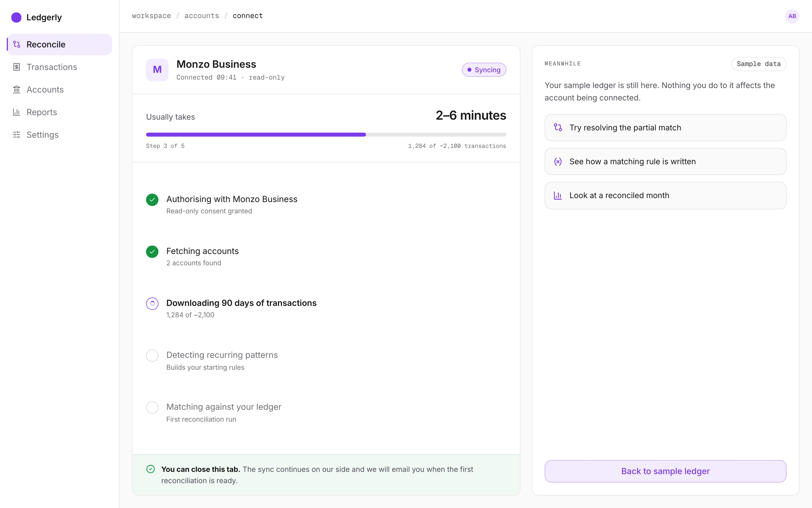812x508 pixels.
Task: Click the Connected 09:41 · read-only text
Action: 231,77
